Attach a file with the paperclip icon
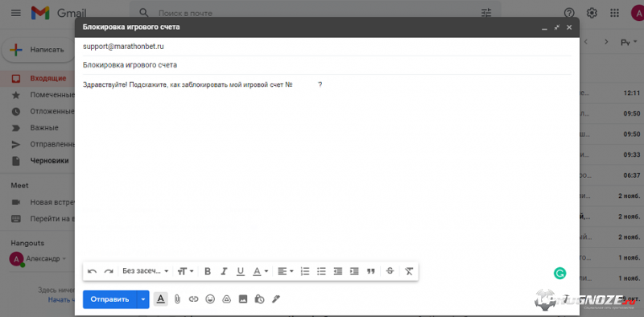644x317 pixels. pyautogui.click(x=177, y=299)
